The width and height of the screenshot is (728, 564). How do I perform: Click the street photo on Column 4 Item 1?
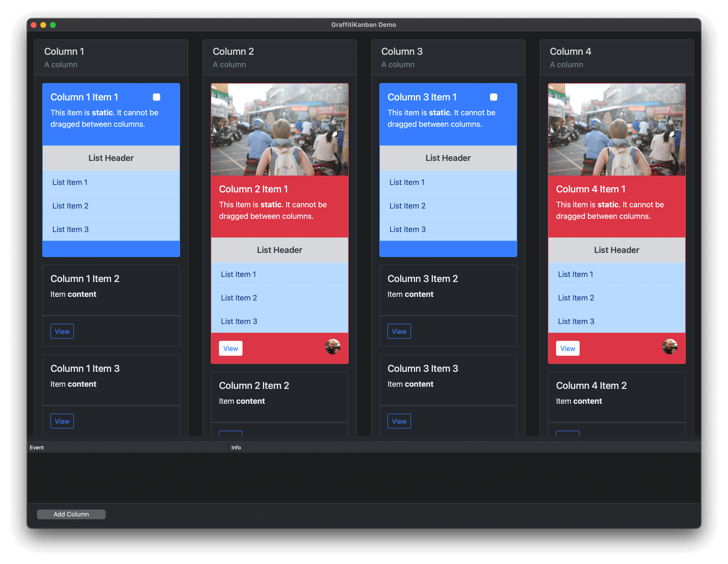click(x=616, y=129)
